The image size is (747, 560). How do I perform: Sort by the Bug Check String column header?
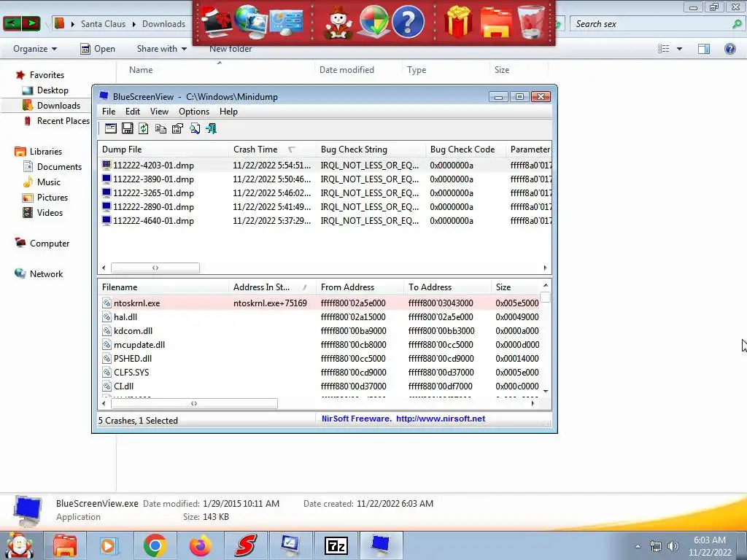(x=371, y=149)
